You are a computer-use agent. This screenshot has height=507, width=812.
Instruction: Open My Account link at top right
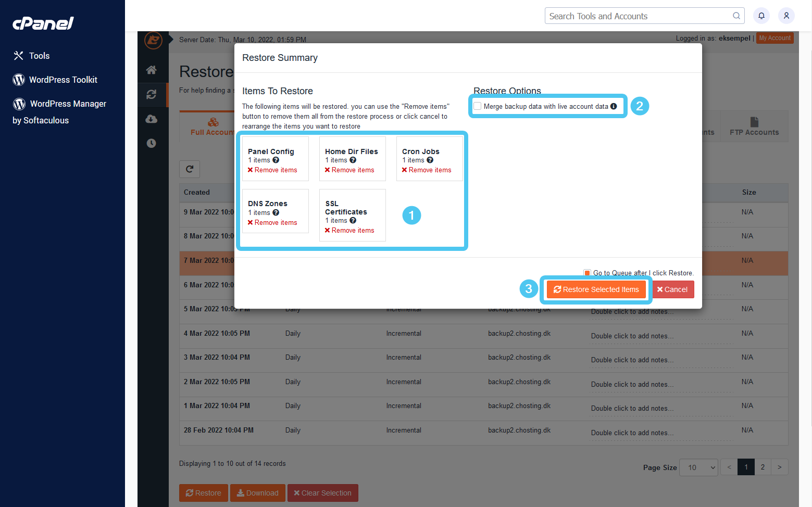[774, 37]
